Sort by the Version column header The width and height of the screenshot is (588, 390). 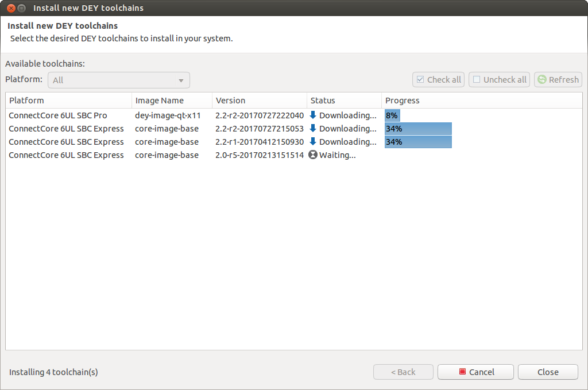tap(259, 101)
